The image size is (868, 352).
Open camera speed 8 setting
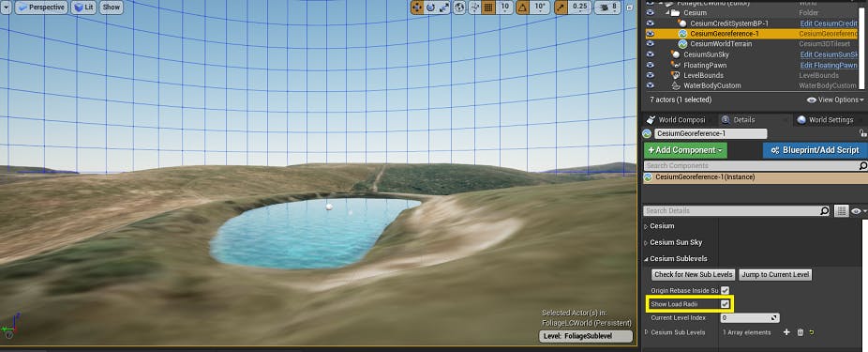[607, 8]
